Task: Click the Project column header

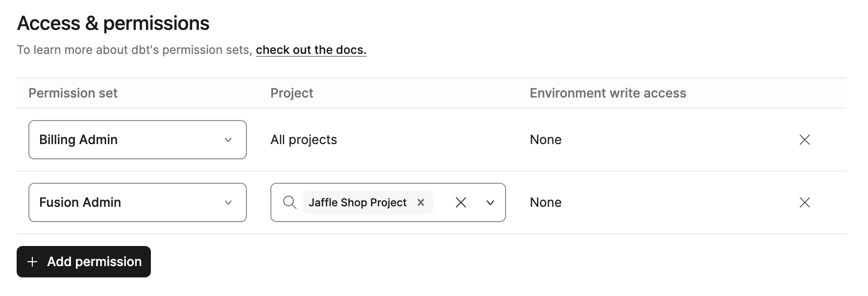Action: point(292,93)
